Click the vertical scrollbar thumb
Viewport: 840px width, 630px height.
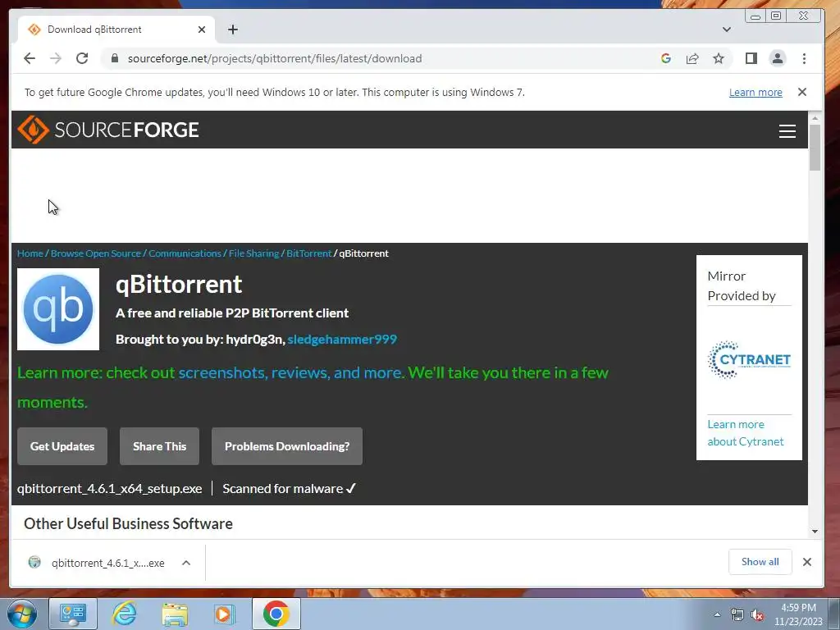click(x=815, y=148)
